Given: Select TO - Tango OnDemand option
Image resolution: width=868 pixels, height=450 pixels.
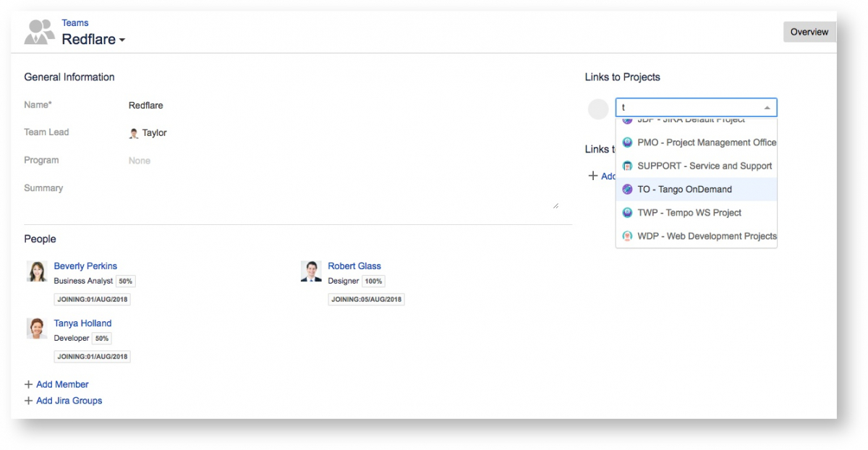Looking at the screenshot, I should pyautogui.click(x=684, y=190).
